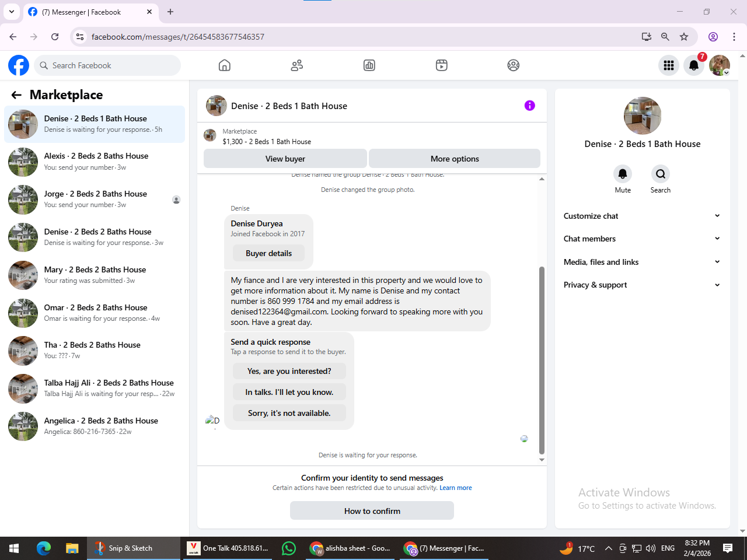
Task: Open Talba Hajj Ali conversation
Action: tap(95, 388)
